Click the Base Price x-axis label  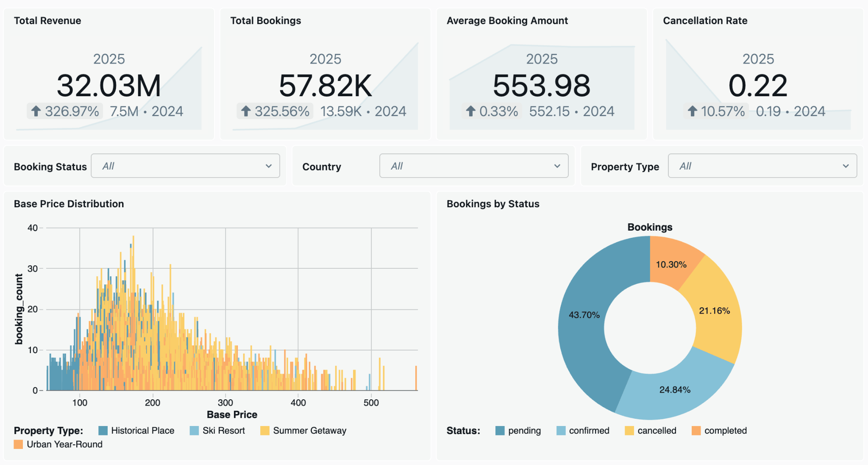[x=232, y=415]
